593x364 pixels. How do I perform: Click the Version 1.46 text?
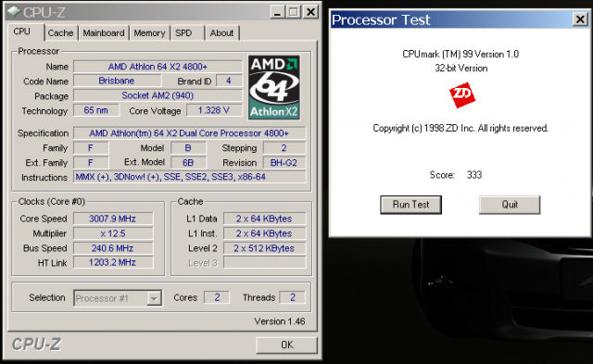pos(280,321)
